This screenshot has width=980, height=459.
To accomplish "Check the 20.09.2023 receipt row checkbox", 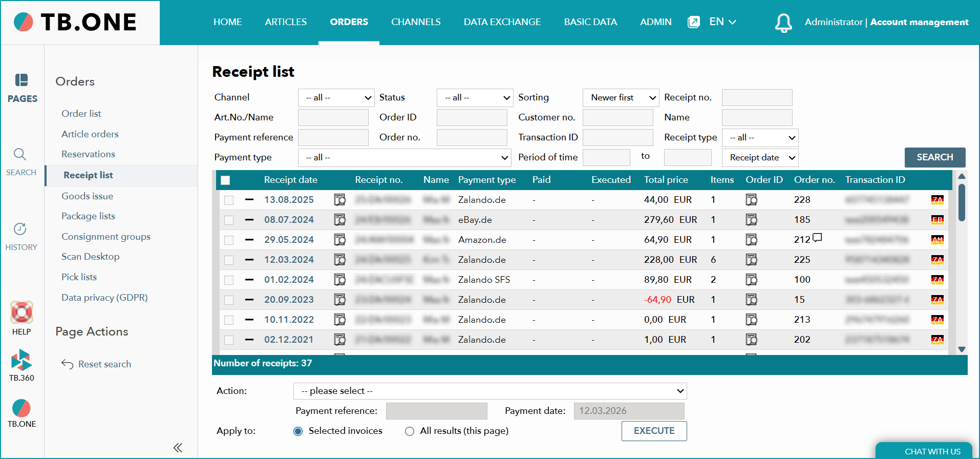I will [x=229, y=300].
